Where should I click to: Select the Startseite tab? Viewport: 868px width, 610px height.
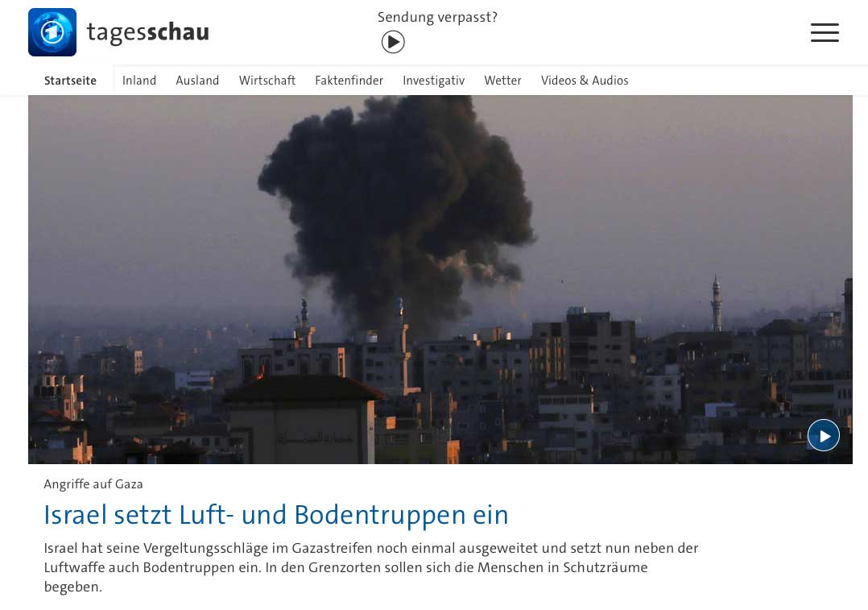70,81
